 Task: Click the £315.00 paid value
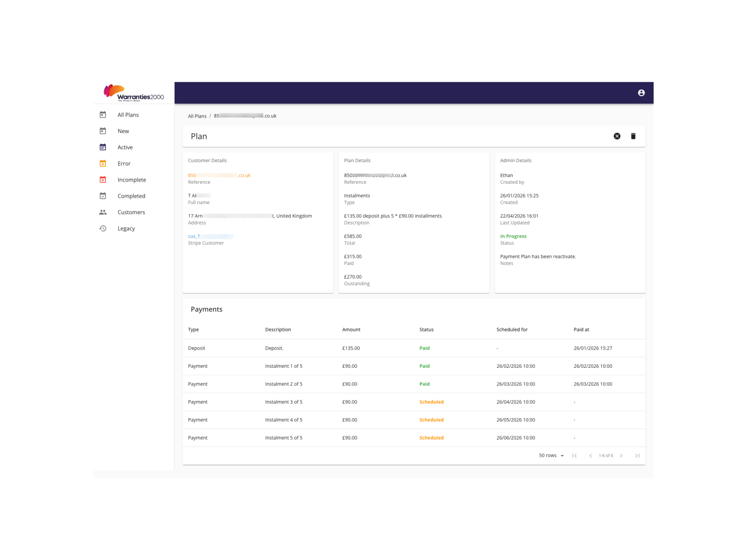[352, 257]
